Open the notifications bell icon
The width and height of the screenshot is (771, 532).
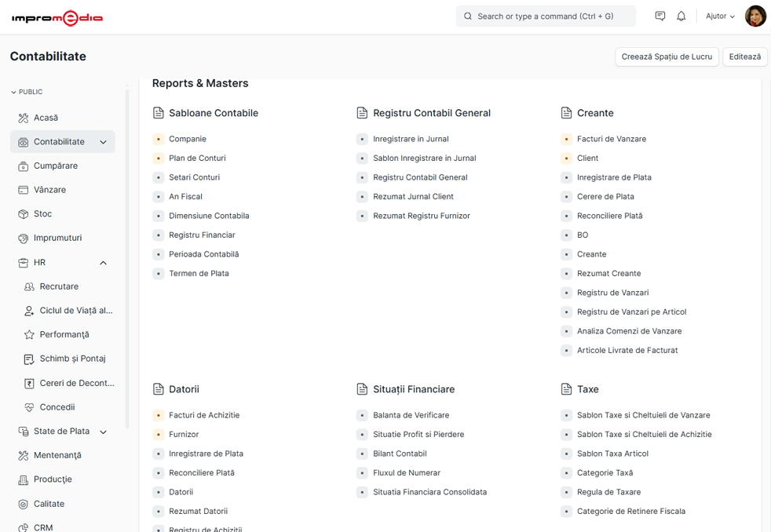click(x=681, y=16)
